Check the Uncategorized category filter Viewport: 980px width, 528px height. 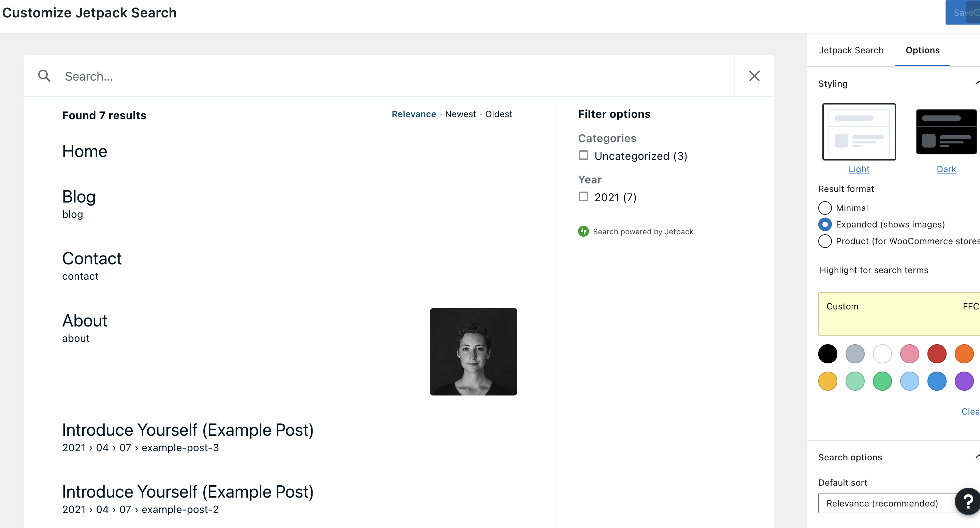583,155
